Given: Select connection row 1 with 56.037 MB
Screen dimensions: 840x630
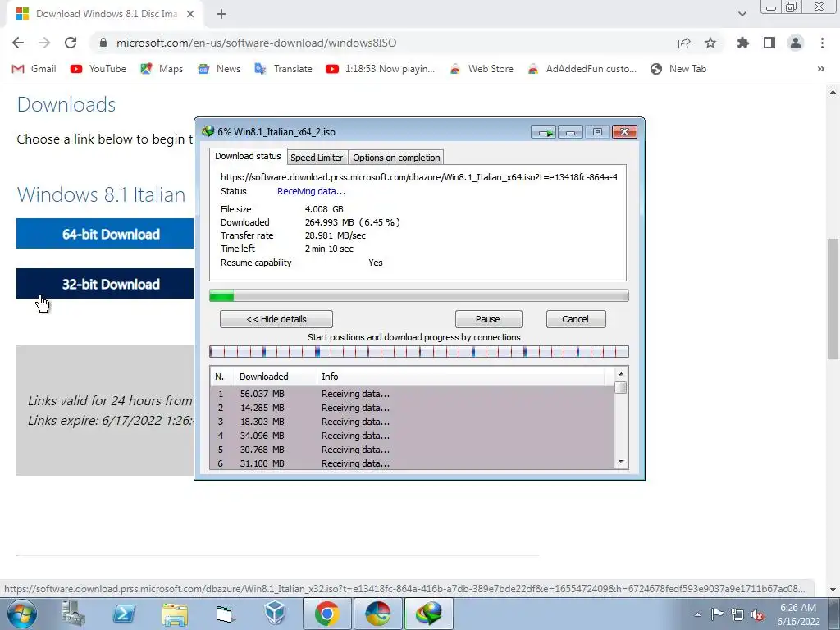Looking at the screenshot, I should 412,394.
